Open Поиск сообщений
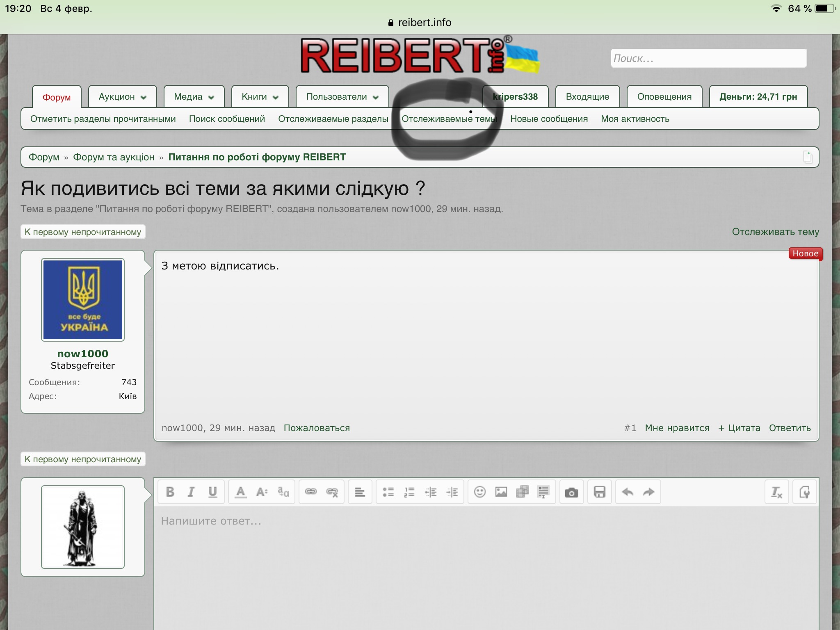The width and height of the screenshot is (840, 630). point(227,119)
